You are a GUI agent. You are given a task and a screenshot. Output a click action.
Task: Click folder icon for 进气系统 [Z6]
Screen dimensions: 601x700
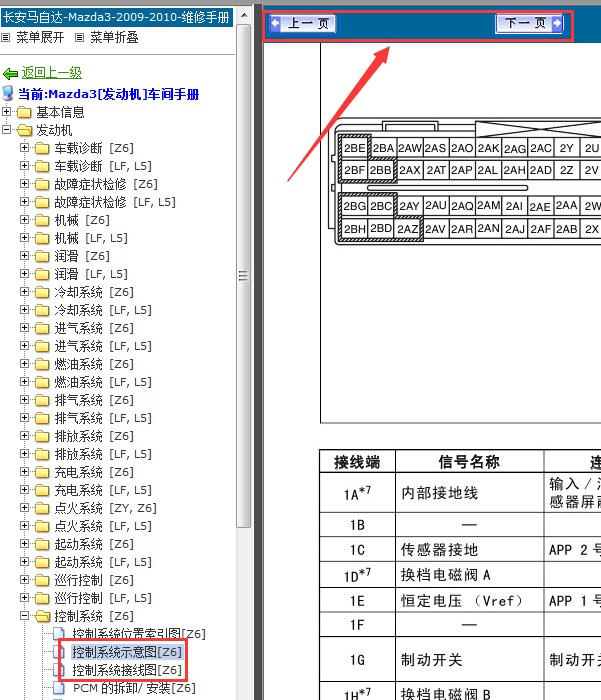(x=42, y=328)
